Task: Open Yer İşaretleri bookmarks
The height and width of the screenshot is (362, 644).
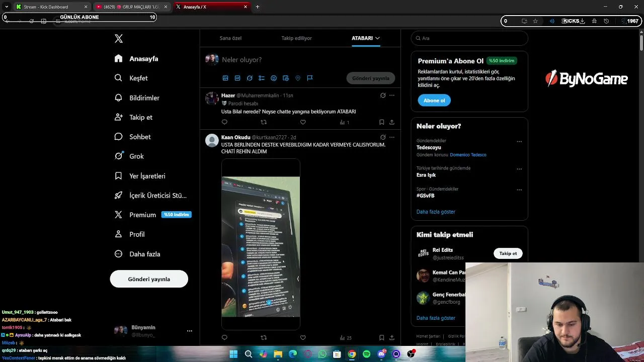Action: point(140,176)
